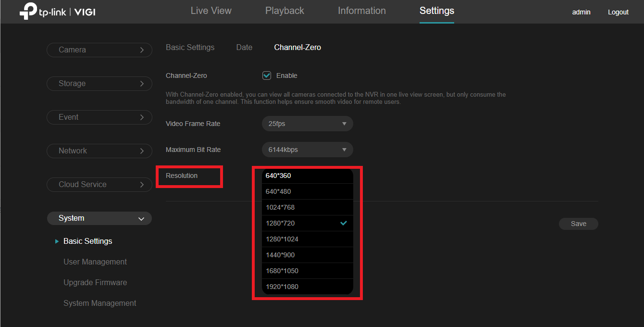Open System Management in the sidebar
This screenshot has width=644, height=327.
tap(100, 303)
